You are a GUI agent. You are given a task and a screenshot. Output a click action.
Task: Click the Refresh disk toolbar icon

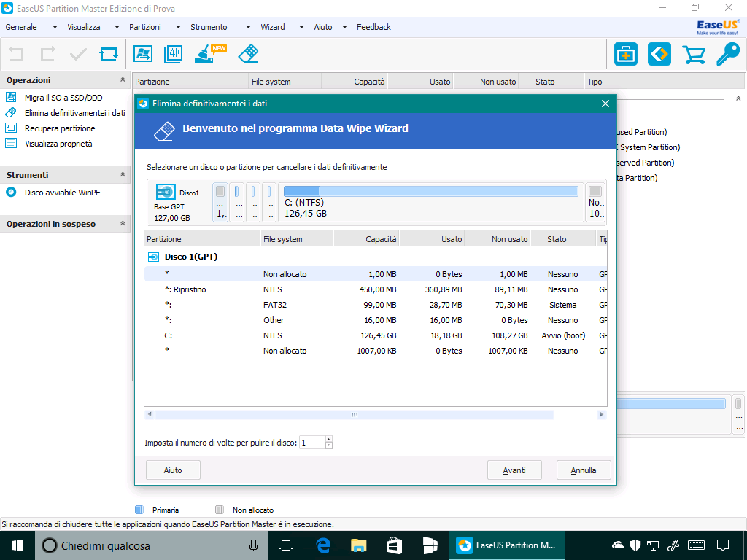pos(109,54)
